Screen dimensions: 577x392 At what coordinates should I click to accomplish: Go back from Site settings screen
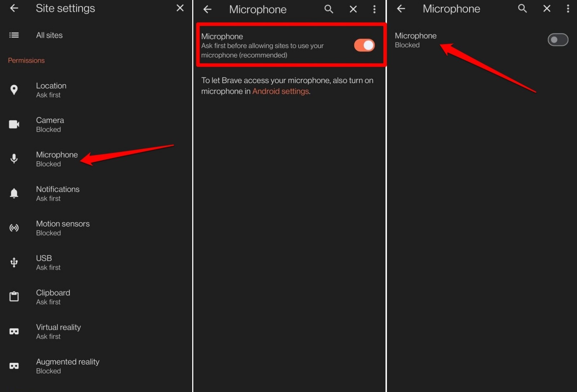tap(14, 8)
